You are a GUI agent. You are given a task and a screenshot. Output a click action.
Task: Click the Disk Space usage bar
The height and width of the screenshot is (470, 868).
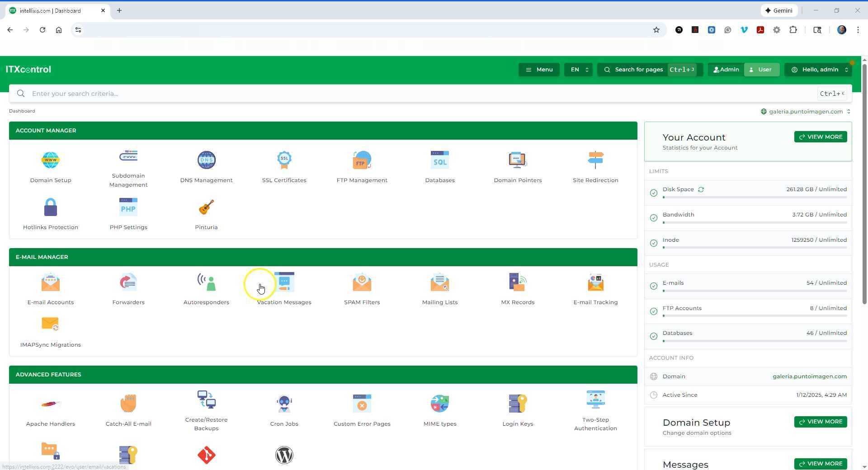(755, 197)
